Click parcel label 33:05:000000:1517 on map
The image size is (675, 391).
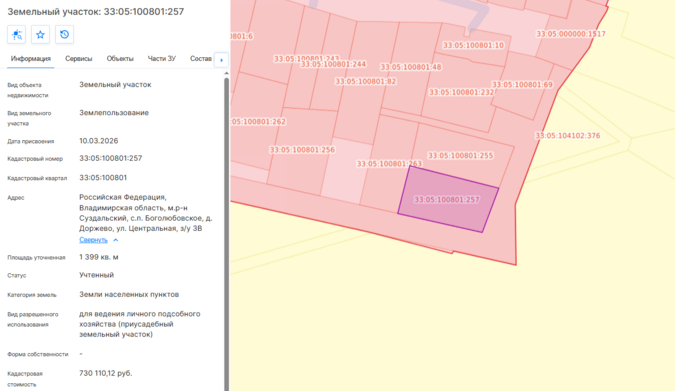570,34
